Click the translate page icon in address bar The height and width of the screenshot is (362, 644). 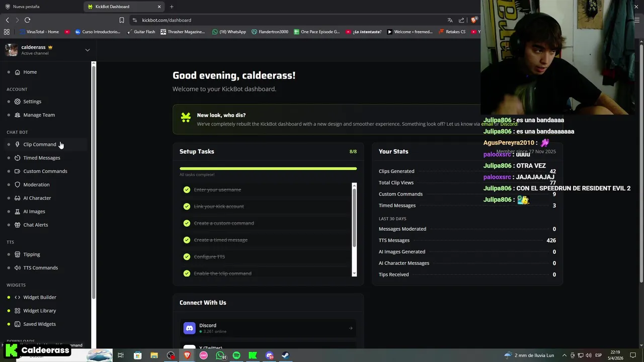point(450,20)
